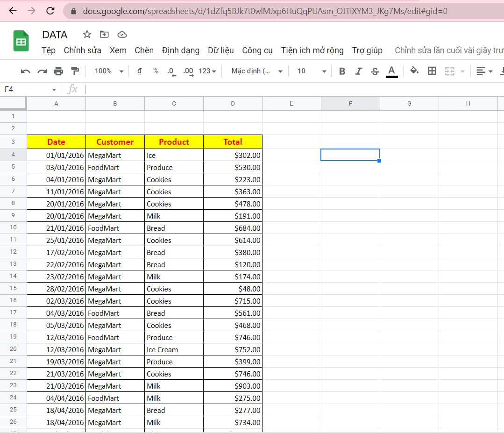Screen dimensions: 504x433
Task: Open the font family dropdown
Action: tap(257, 71)
